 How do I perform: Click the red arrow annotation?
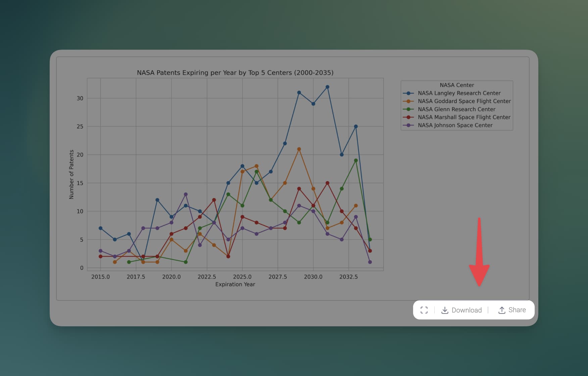479,255
